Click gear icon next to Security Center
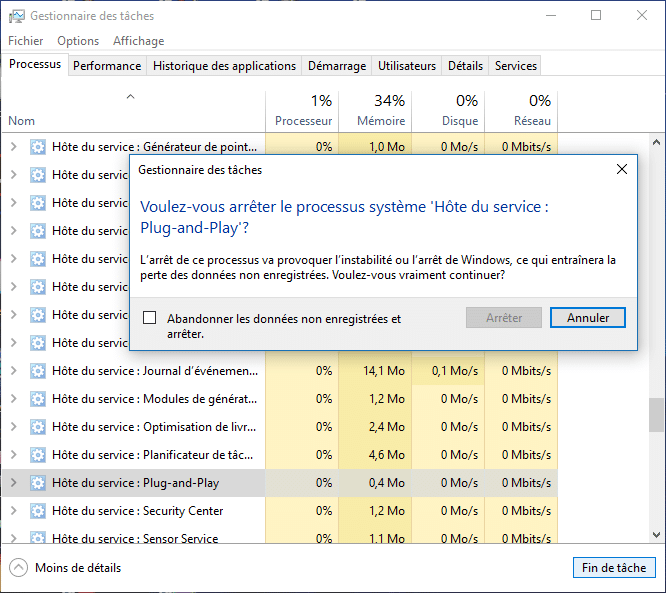Screen dimensions: 666x593 click(38, 511)
